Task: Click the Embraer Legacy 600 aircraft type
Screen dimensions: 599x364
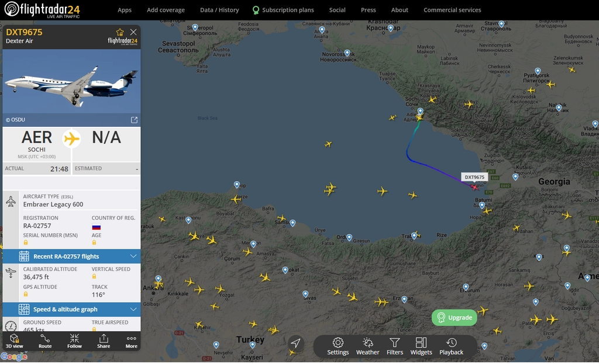Action: [x=53, y=204]
